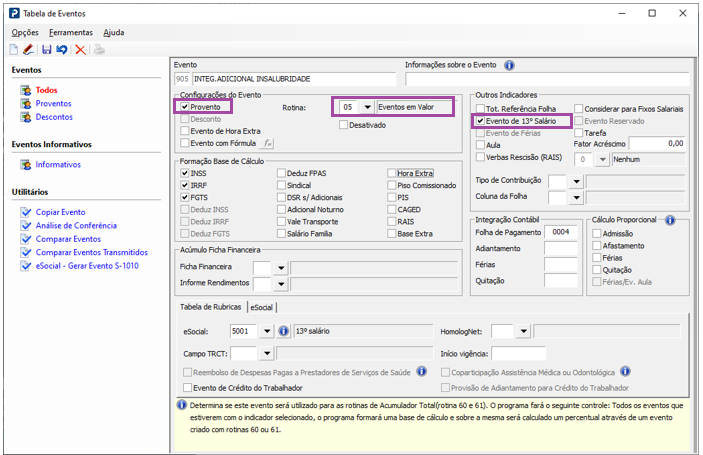Click the formula fx icon
Image resolution: width=703 pixels, height=455 pixels.
coord(268,143)
